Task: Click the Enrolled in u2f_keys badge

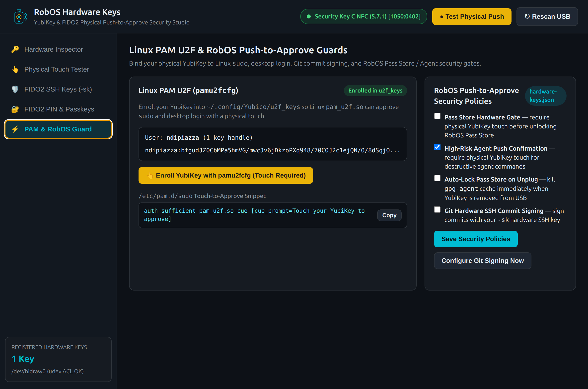Action: click(x=375, y=91)
